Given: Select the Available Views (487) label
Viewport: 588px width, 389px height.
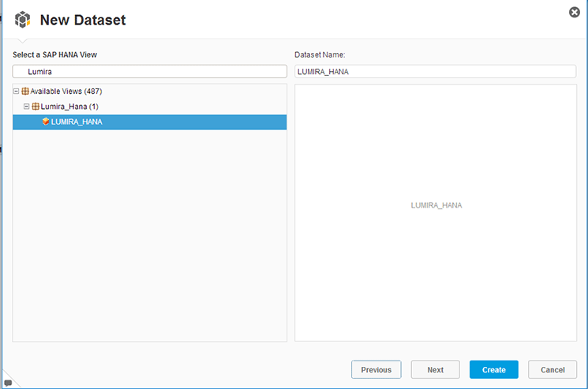Looking at the screenshot, I should click(66, 92).
